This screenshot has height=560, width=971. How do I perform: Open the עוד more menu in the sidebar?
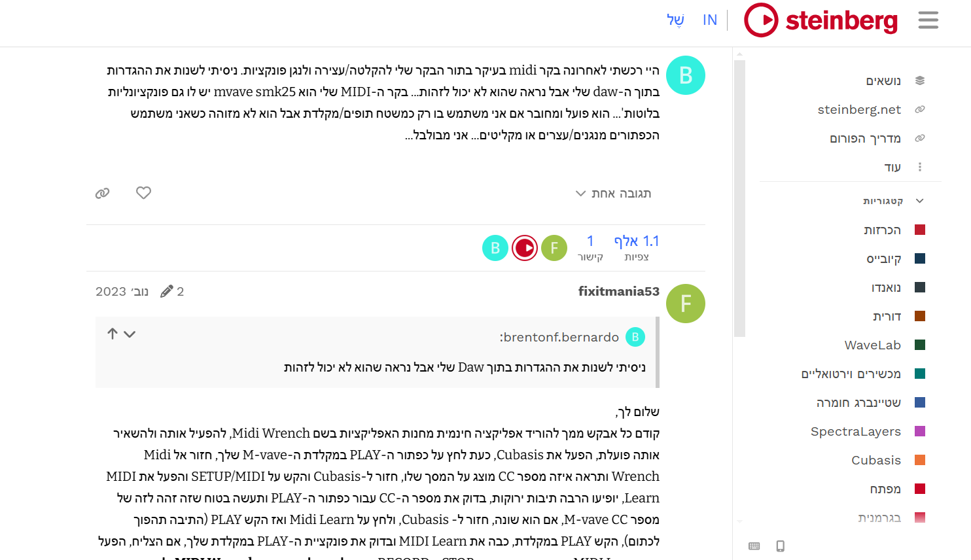point(892,167)
